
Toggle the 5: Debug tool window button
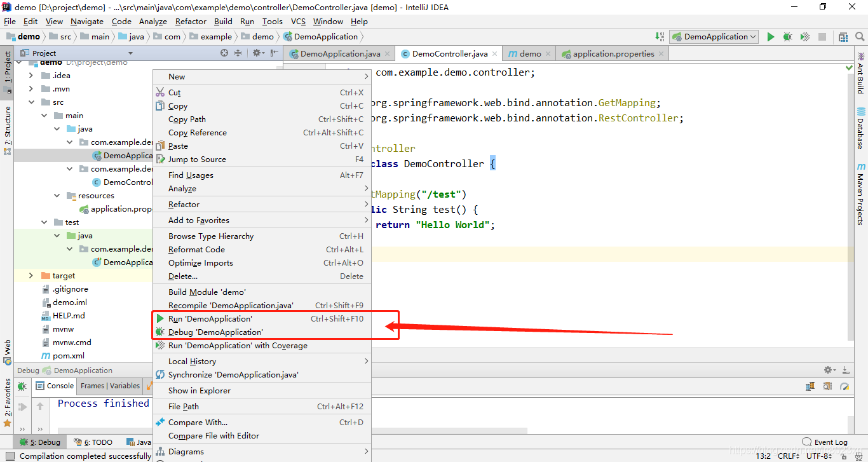point(40,442)
